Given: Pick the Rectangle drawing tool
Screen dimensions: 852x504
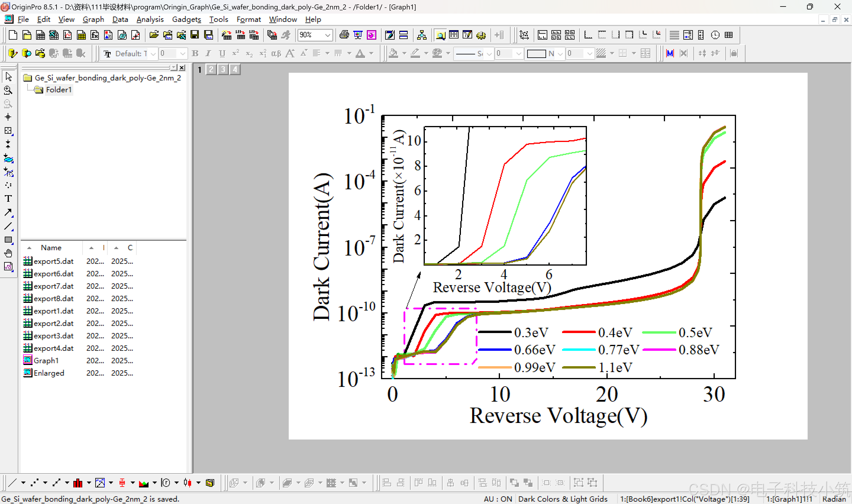Looking at the screenshot, I should point(8,240).
